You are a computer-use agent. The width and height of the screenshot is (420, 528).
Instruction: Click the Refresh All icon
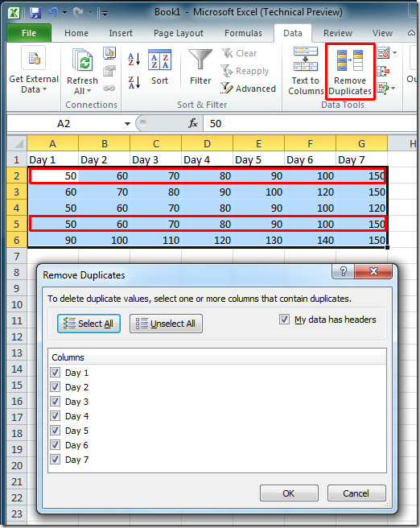click(x=82, y=60)
